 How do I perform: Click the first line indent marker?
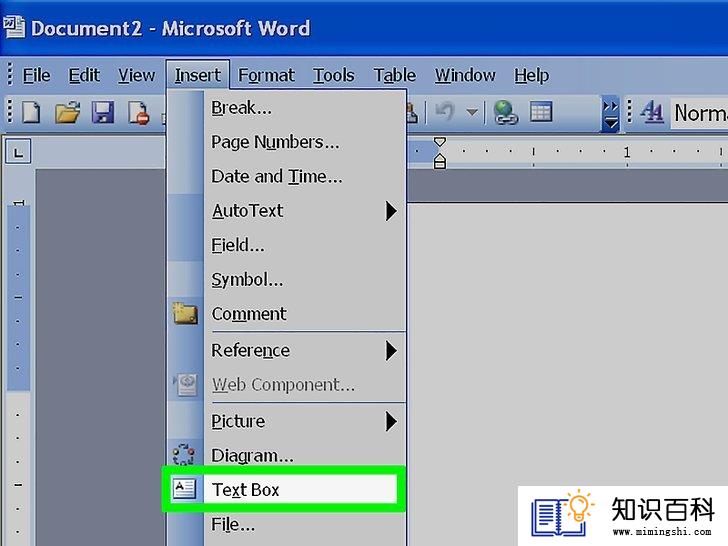(x=439, y=142)
